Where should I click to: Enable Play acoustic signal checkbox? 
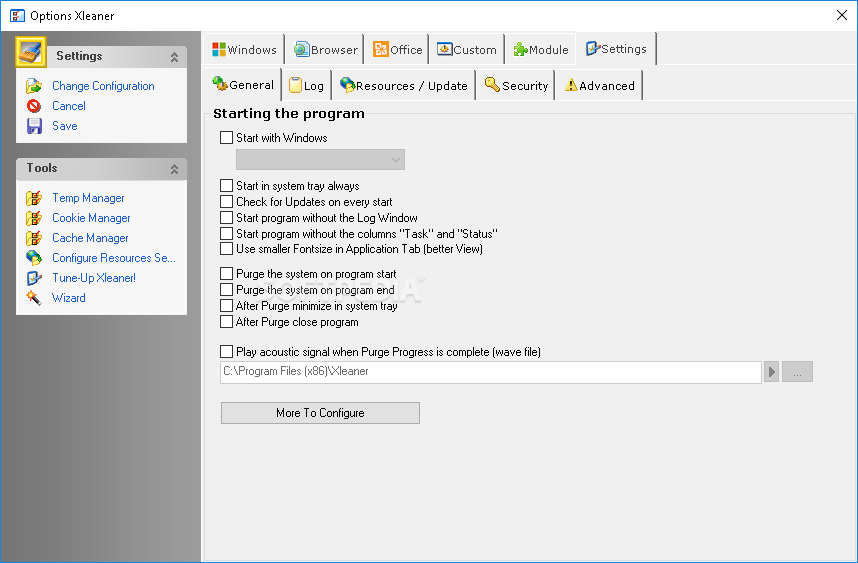[227, 352]
